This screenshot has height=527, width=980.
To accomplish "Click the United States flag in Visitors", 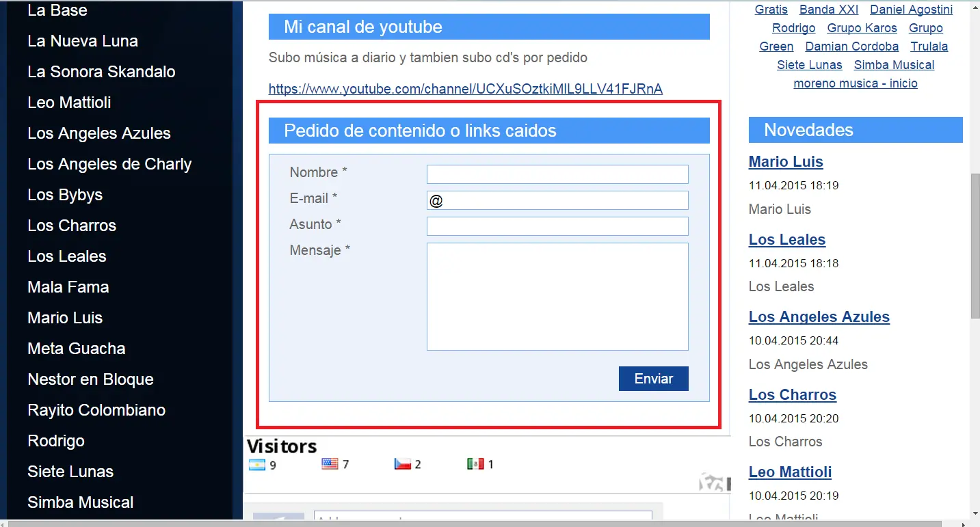I will click(x=330, y=464).
